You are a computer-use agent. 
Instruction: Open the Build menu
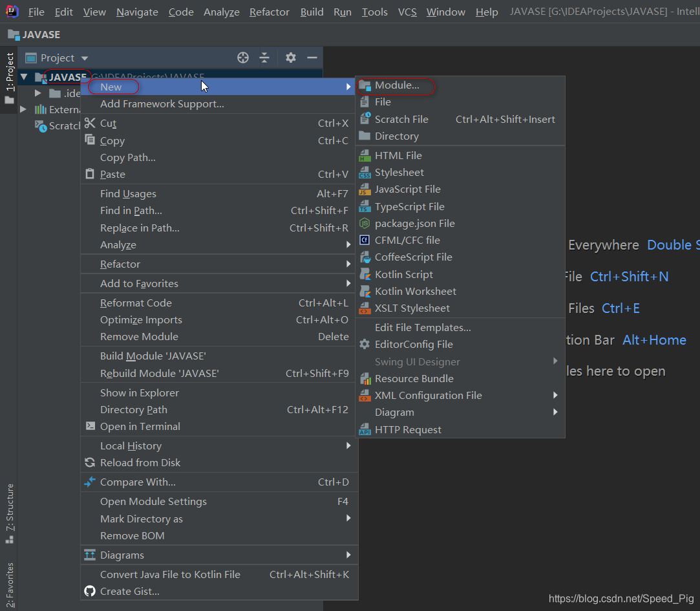(312, 12)
